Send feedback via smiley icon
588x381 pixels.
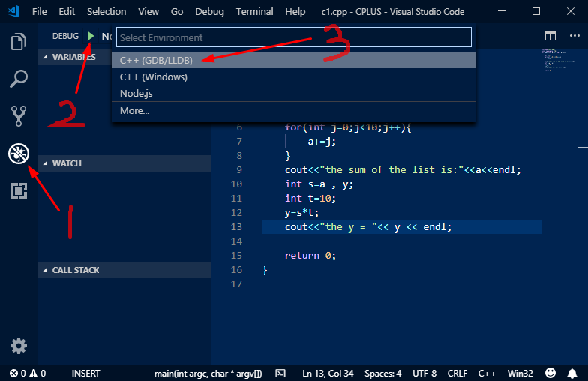550,373
